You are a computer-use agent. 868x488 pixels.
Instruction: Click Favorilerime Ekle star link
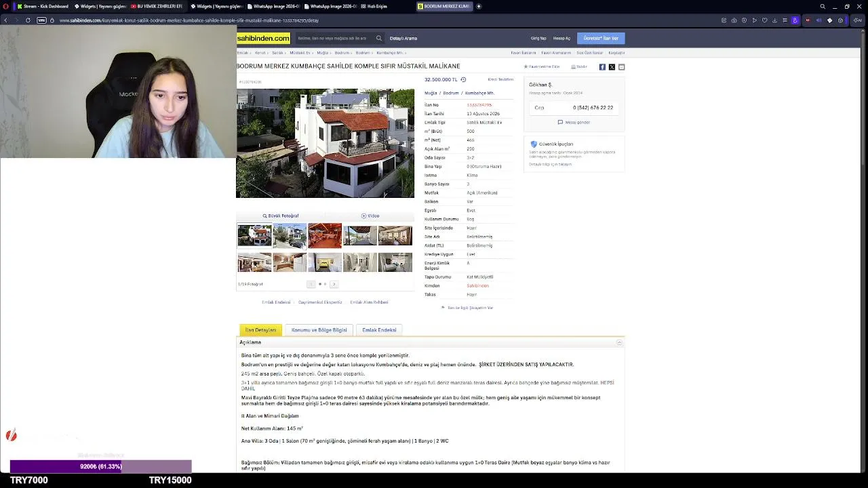tap(542, 67)
